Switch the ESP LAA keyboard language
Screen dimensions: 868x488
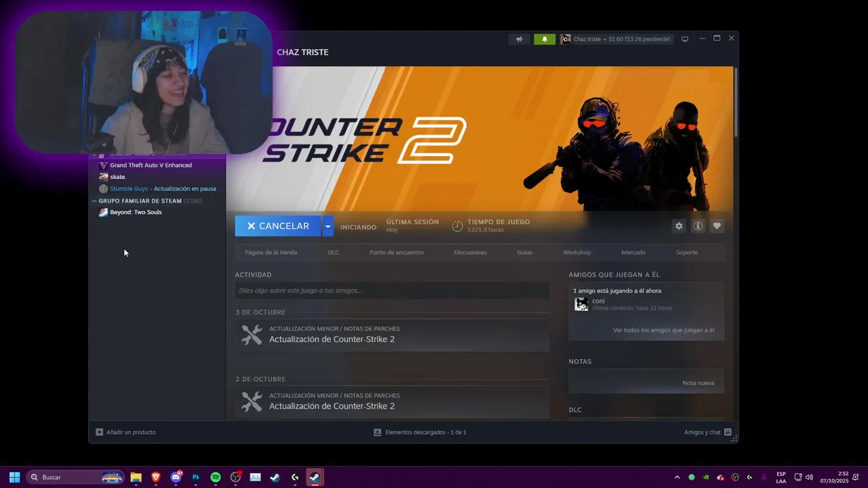pyautogui.click(x=781, y=477)
